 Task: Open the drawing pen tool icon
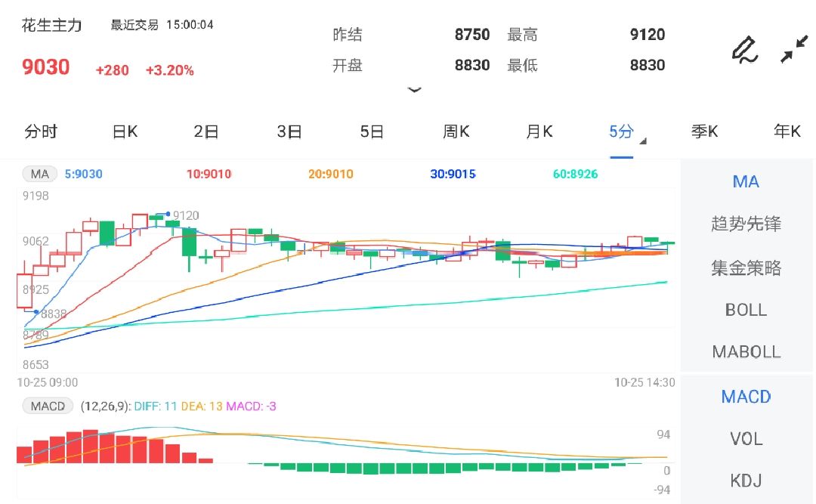coord(745,49)
